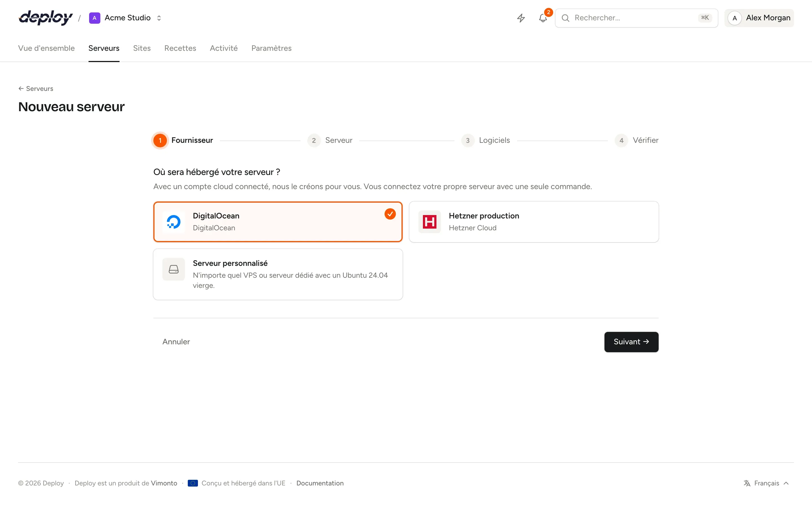
Task: Select the Serveur personnalisé option
Action: [x=278, y=274]
